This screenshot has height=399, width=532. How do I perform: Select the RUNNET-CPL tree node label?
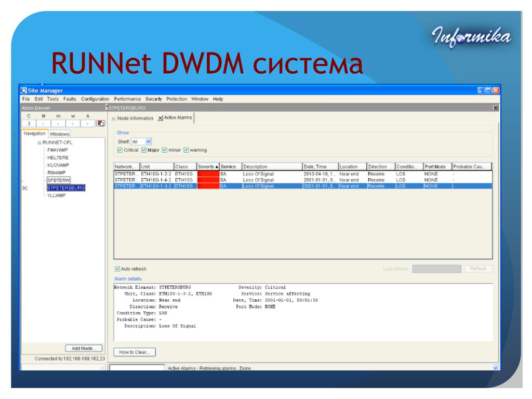click(x=57, y=142)
